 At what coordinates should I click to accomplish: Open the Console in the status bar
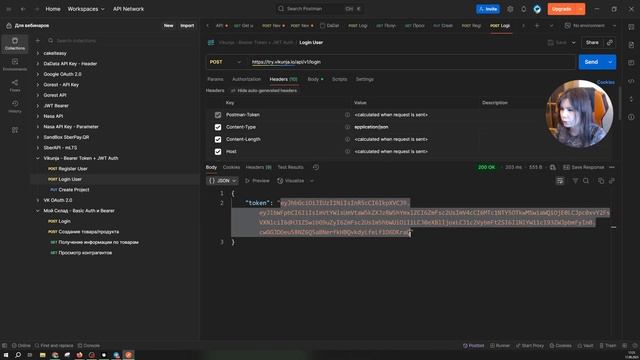click(x=89, y=346)
